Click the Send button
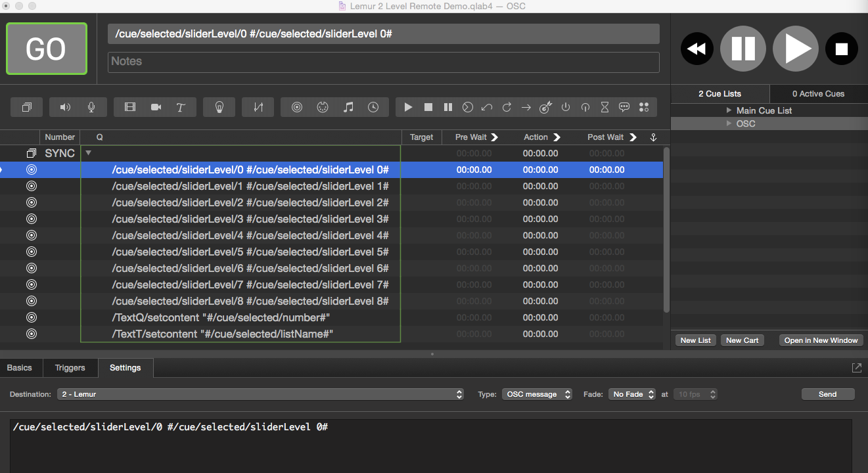Image resolution: width=868 pixels, height=473 pixels. (x=827, y=394)
